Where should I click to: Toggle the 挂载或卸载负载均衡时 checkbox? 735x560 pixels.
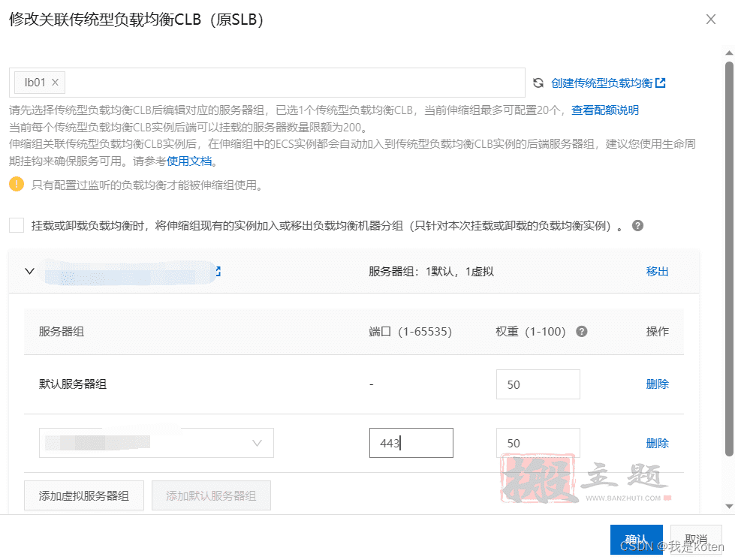pos(17,225)
